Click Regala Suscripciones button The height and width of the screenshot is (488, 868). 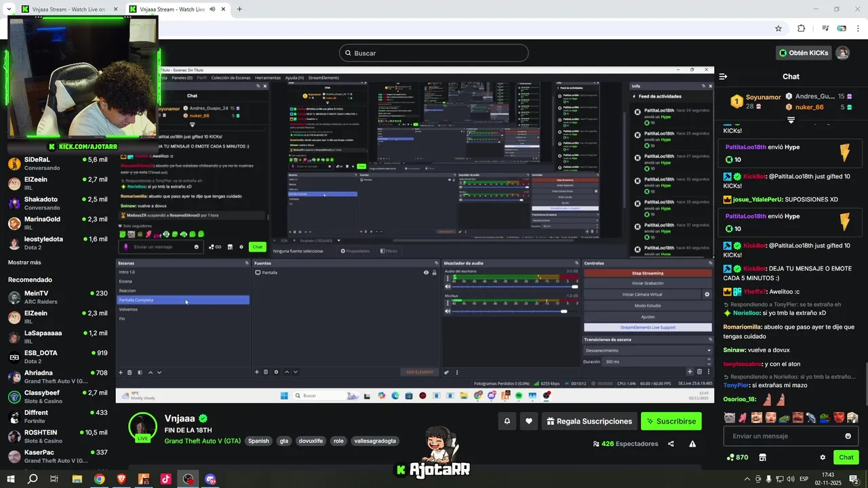[x=589, y=421]
